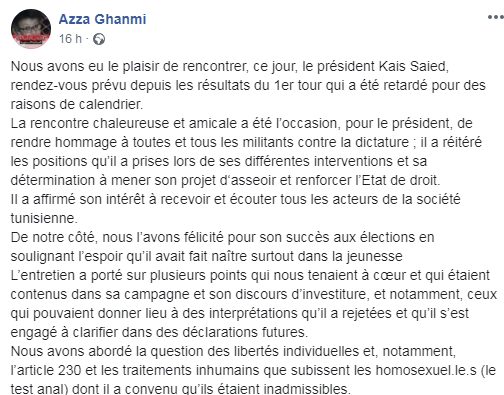Open Azza Ghanmi's profile picture

[31, 29]
